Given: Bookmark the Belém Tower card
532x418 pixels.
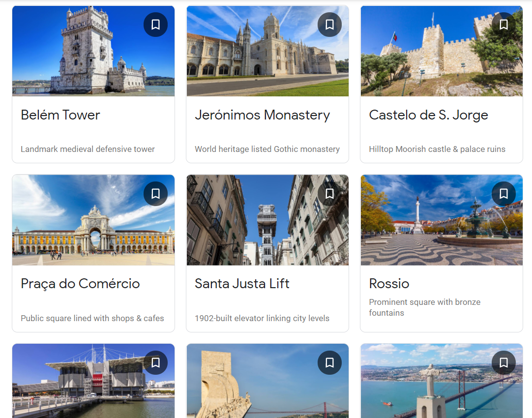Looking at the screenshot, I should (x=155, y=25).
